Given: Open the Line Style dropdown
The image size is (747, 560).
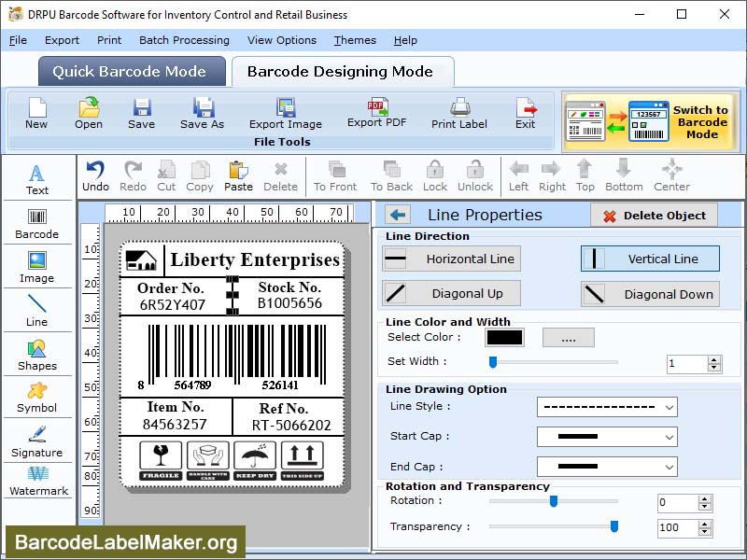Looking at the screenshot, I should click(607, 407).
